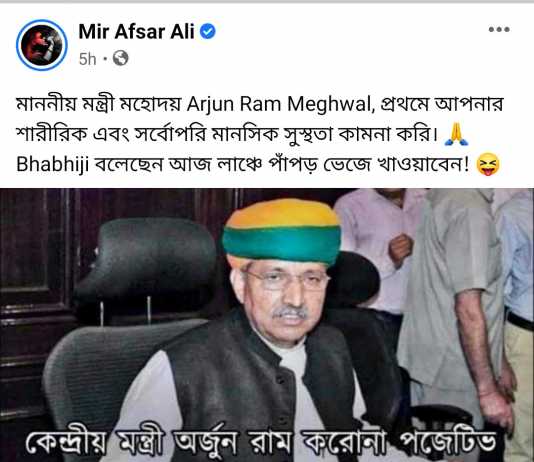Viewport: 534px width, 462px height.
Task: Click the laughing tongue-out emoji
Action: click(x=489, y=164)
